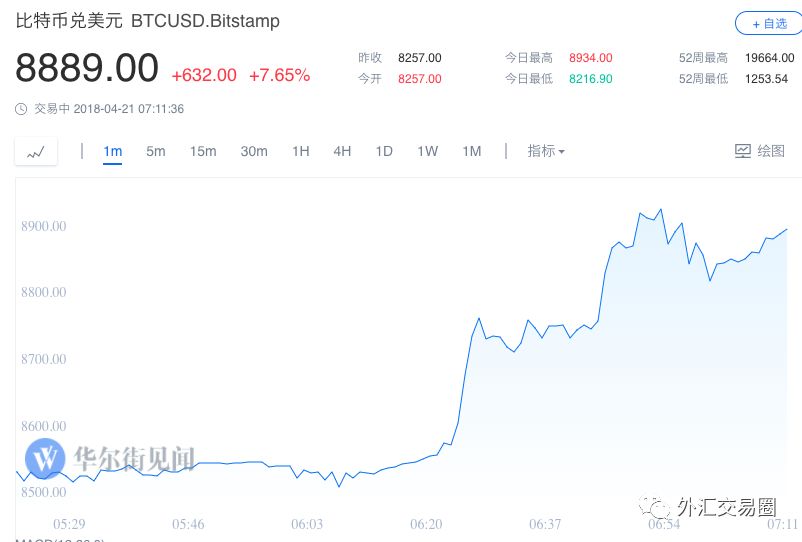The image size is (802, 542).
Task: Switch to the 1D daily chart
Action: 384,151
